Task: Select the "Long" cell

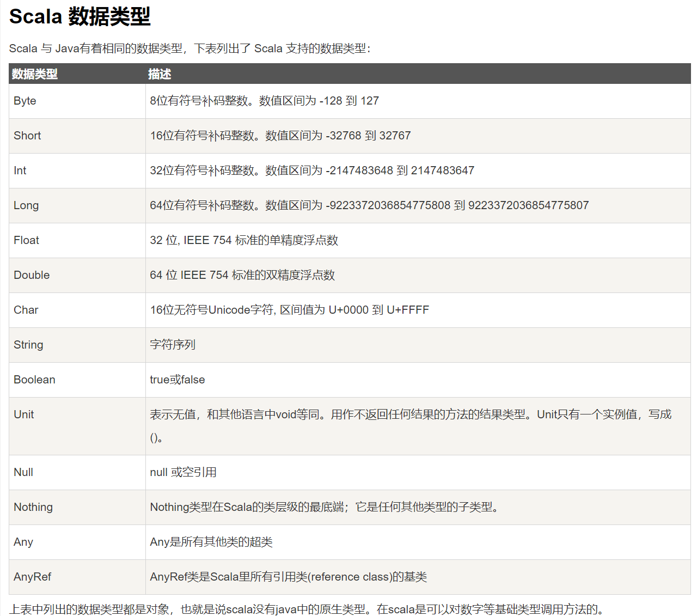Action: [77, 205]
